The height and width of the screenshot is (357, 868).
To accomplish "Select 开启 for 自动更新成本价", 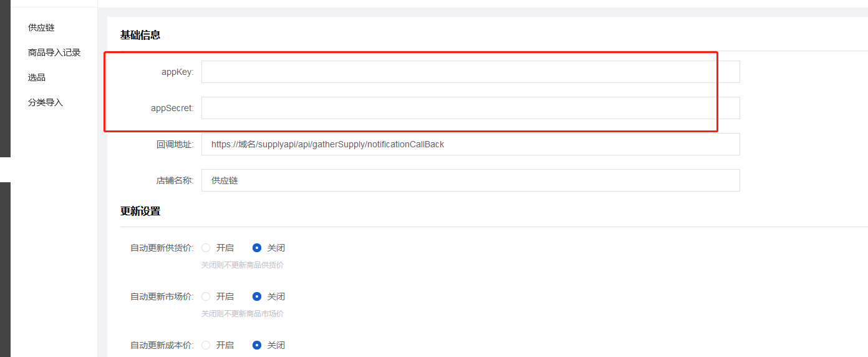I will [x=218, y=345].
